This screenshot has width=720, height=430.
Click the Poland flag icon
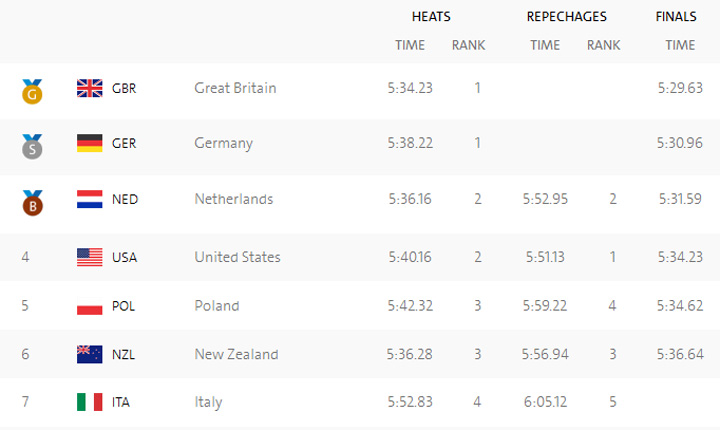(90, 306)
